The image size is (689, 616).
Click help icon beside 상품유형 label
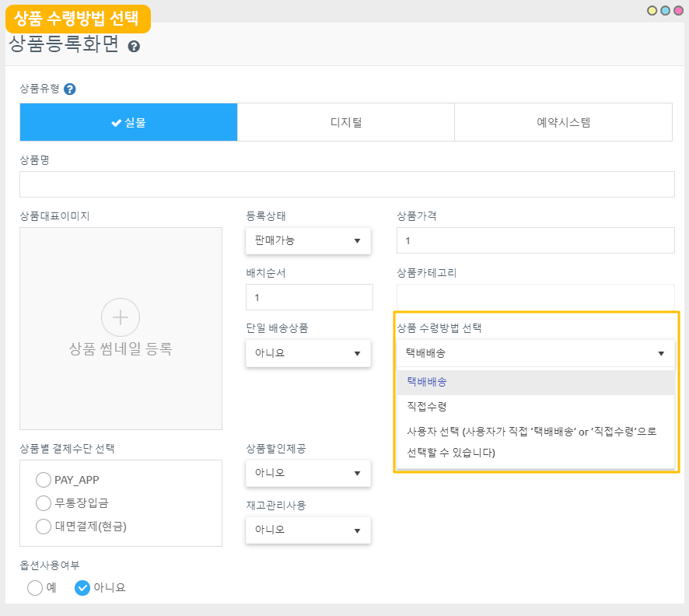coord(70,89)
